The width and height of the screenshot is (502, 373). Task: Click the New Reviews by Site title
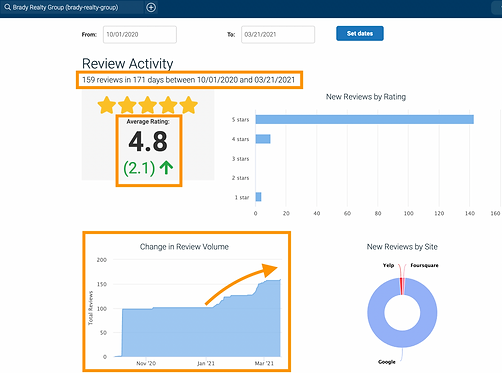coord(402,247)
